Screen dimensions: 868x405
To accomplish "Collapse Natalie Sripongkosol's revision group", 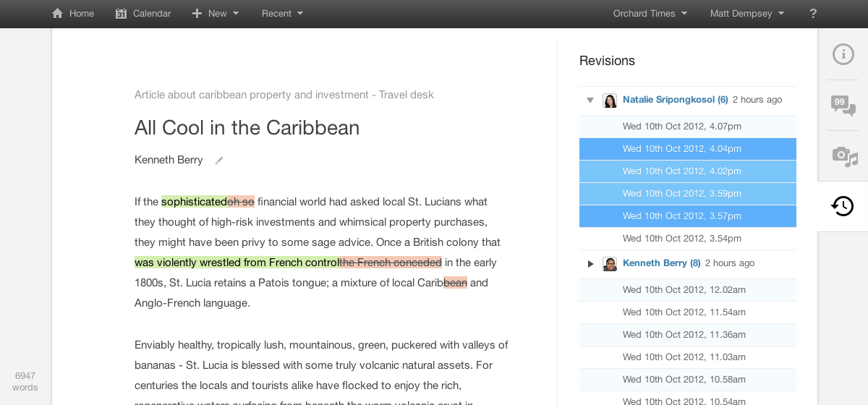I will pos(590,101).
